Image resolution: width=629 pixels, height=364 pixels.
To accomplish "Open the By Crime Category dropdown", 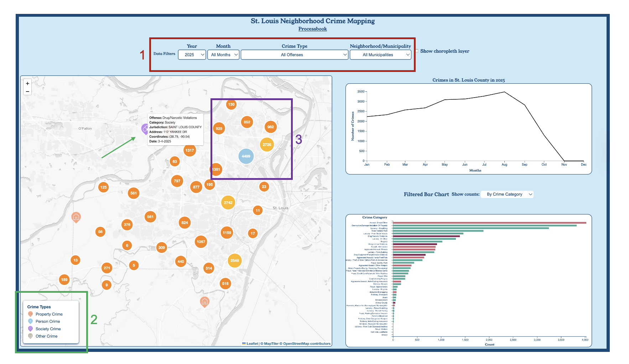I will (507, 194).
